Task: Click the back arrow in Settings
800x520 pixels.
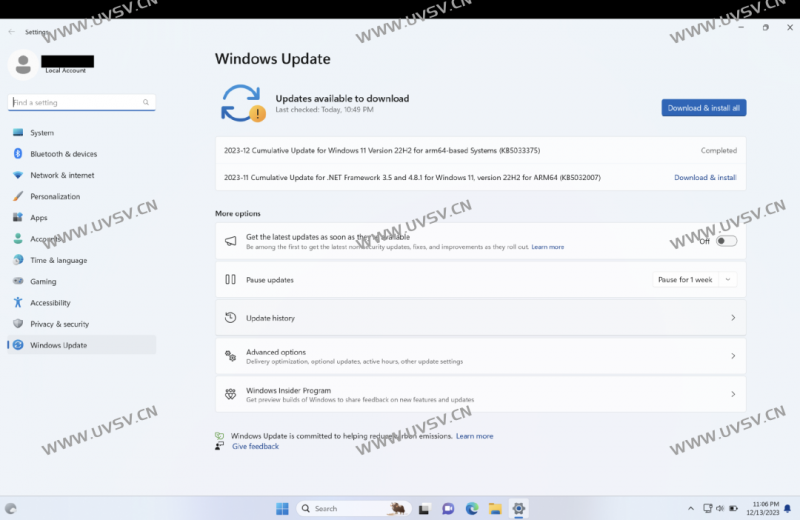Action: point(11,32)
